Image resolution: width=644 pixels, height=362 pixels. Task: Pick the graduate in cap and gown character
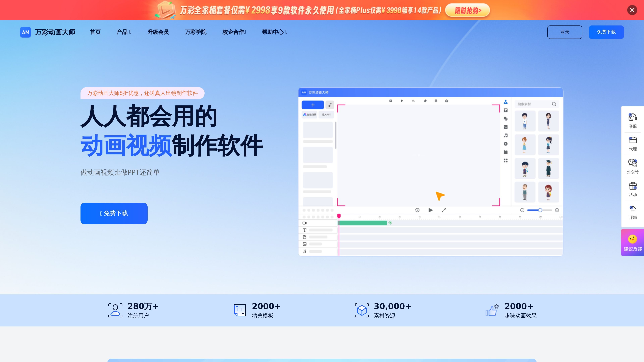point(549,169)
